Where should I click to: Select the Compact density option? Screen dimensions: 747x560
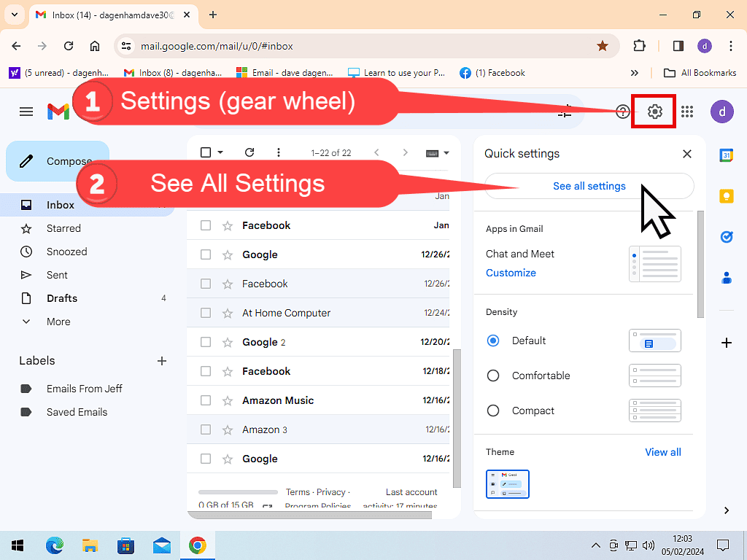tap(493, 411)
